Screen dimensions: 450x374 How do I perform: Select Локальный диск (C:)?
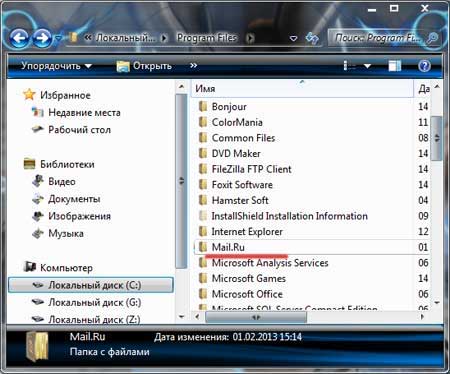[91, 285]
